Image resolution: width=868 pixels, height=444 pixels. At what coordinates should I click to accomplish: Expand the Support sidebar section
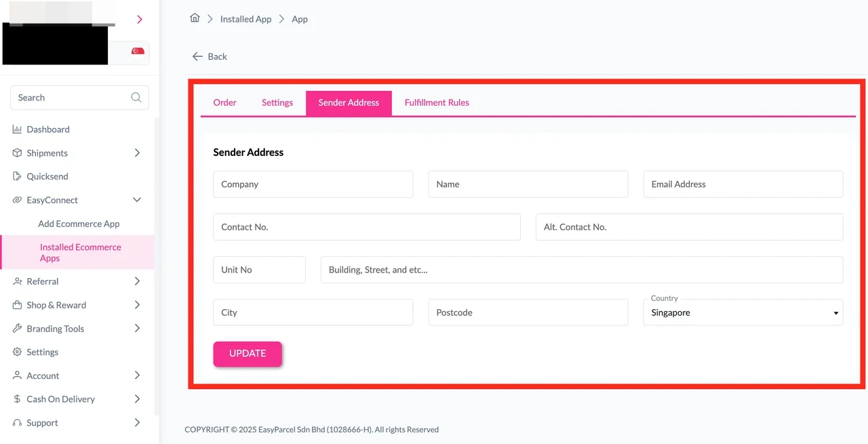click(x=138, y=422)
